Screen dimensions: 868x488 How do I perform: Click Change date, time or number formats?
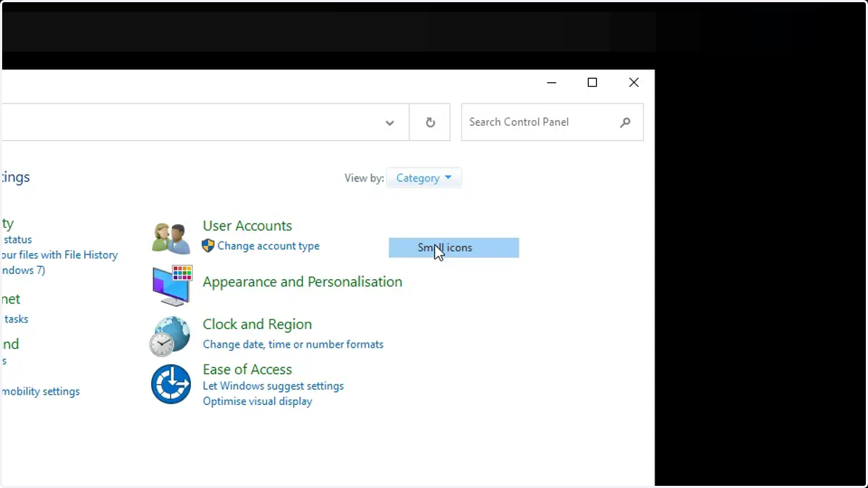(293, 344)
